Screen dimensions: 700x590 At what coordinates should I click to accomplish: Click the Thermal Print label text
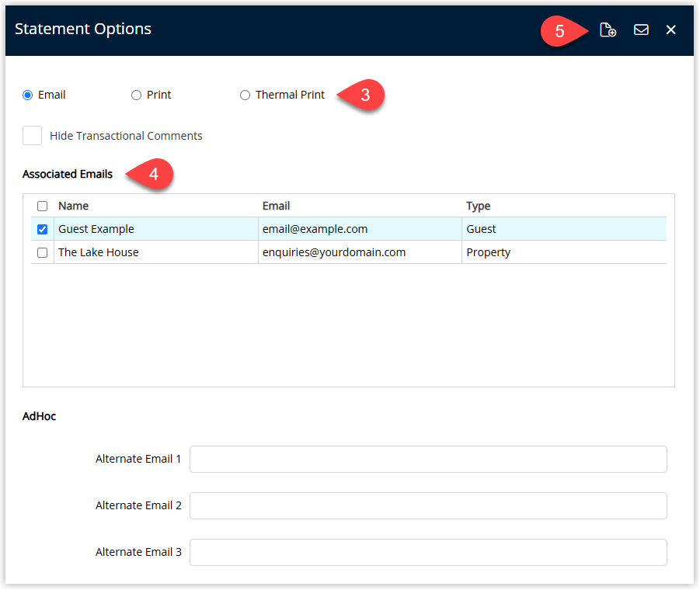coord(291,95)
